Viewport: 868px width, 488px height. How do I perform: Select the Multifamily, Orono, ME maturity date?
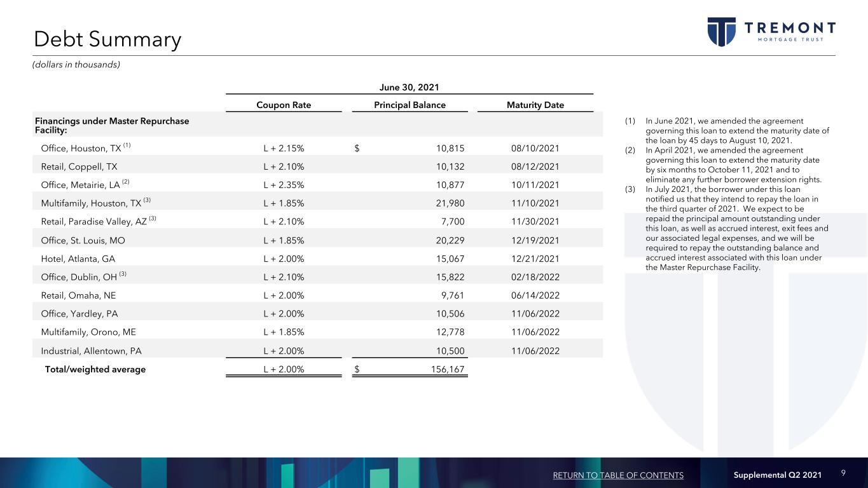tap(535, 332)
